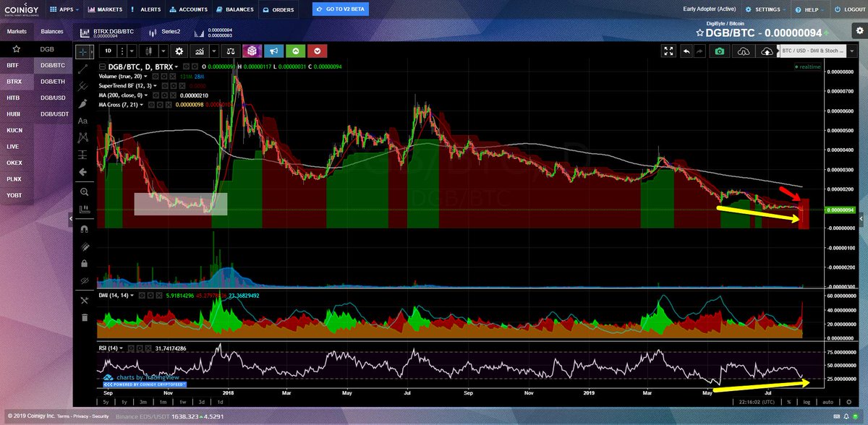Toggle visibility of MA Cross indicator
The height and width of the screenshot is (425, 868).
coord(151,104)
